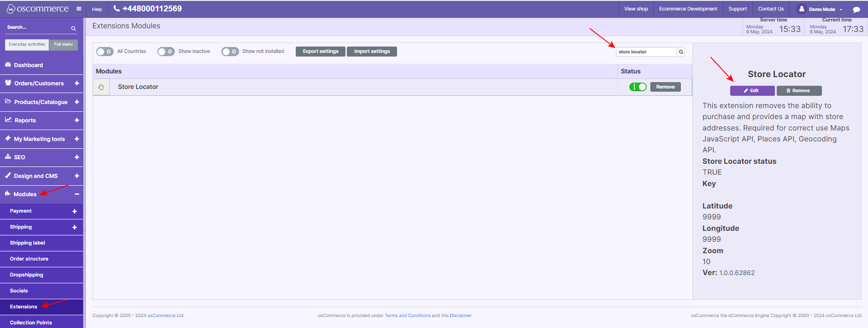Open the Help link in header
This screenshot has width=868, height=328.
[97, 9]
